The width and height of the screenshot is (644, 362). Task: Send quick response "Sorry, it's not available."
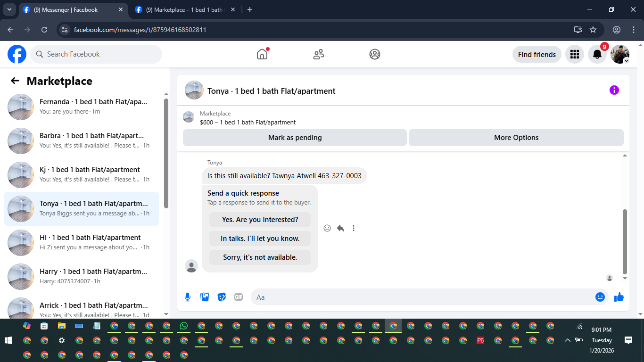tap(260, 257)
